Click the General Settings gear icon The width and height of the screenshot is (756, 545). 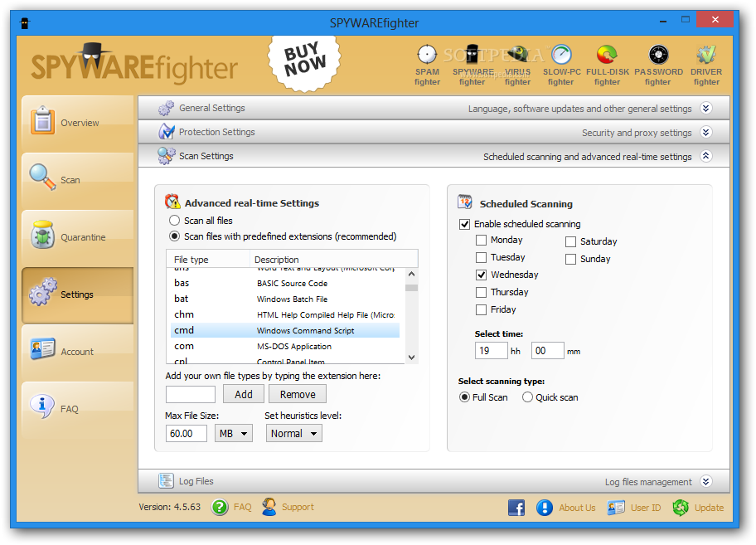click(166, 108)
